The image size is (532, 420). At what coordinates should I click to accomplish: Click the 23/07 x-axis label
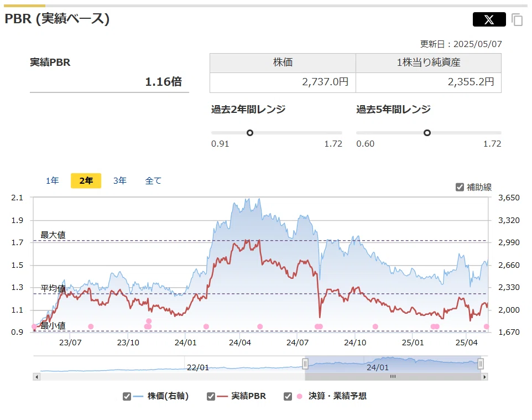pos(70,343)
